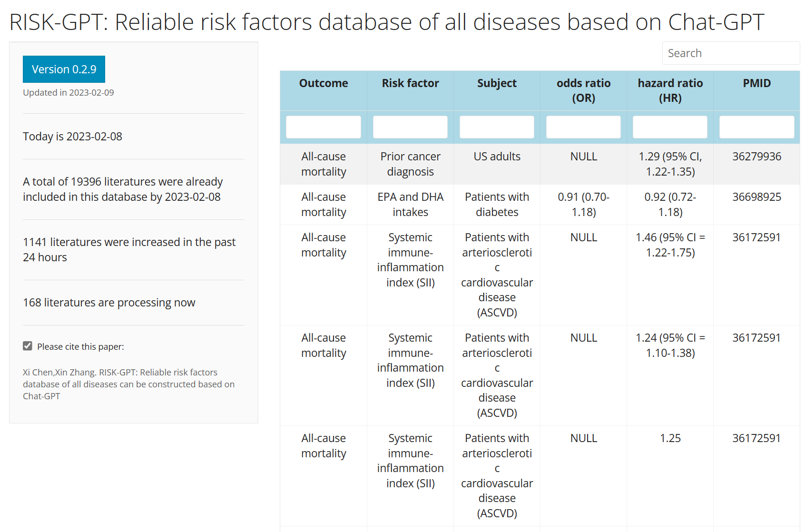Image resolution: width=805 pixels, height=532 pixels.
Task: Select the row about EPA and DHA intakes
Action: (410, 204)
